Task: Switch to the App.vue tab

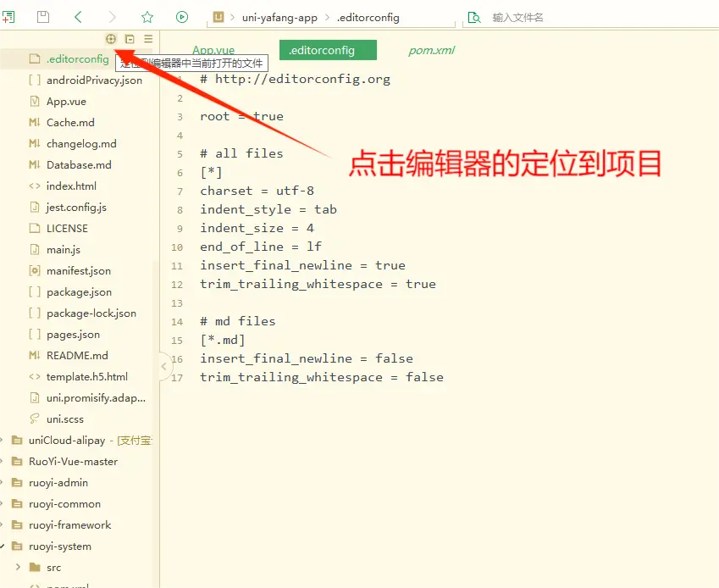Action: 213,51
